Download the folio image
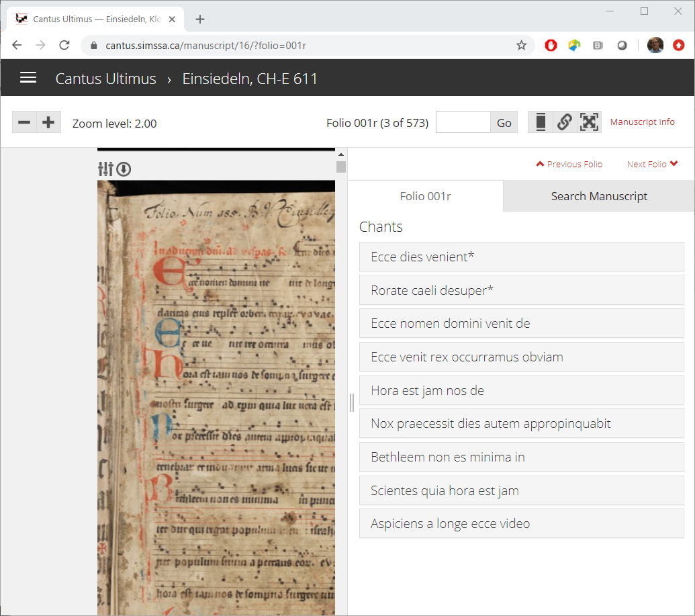Image resolution: width=695 pixels, height=616 pixels. (x=124, y=169)
